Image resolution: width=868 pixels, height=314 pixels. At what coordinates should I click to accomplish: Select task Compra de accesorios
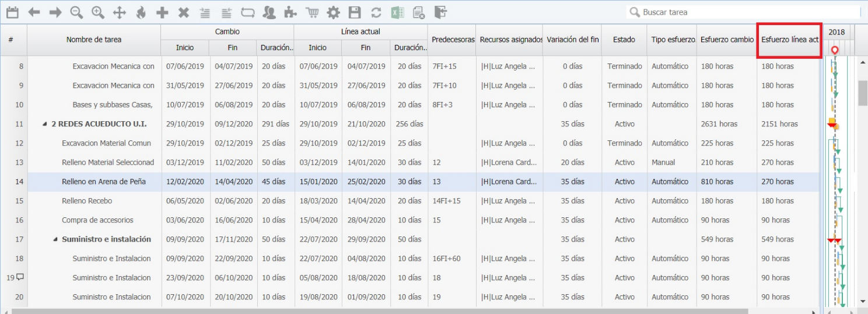[x=97, y=220]
